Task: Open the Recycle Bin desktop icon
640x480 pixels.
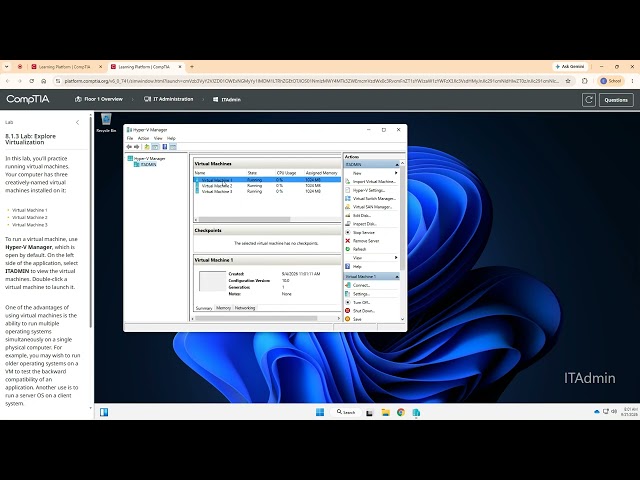Action: pos(106,123)
